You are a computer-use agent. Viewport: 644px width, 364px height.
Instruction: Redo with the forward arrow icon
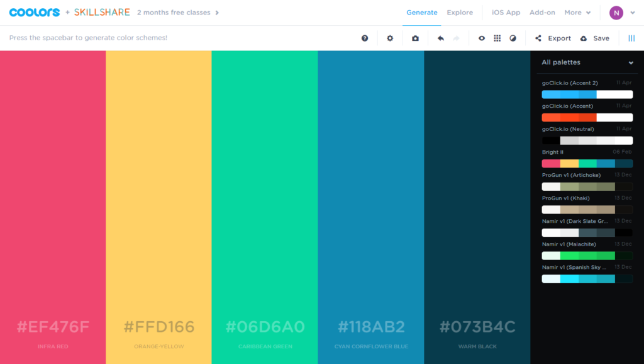457,38
